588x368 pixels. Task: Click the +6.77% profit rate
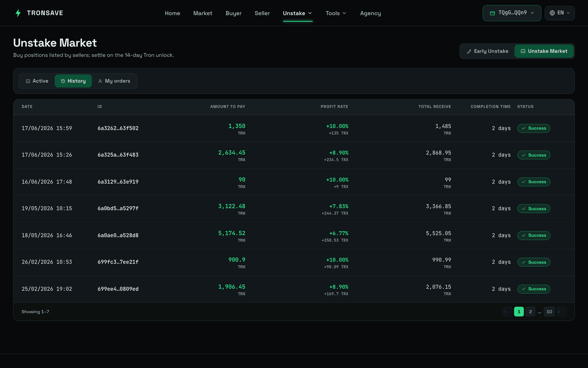(x=339, y=233)
